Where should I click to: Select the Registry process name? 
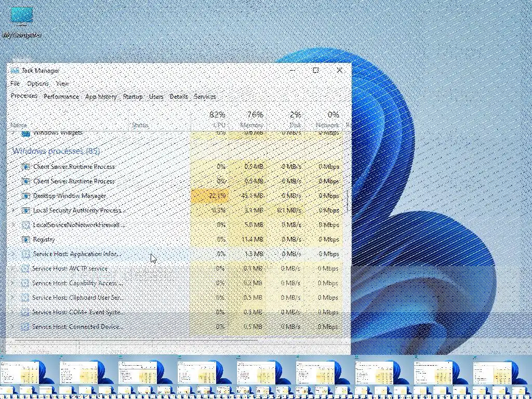pyautogui.click(x=44, y=240)
